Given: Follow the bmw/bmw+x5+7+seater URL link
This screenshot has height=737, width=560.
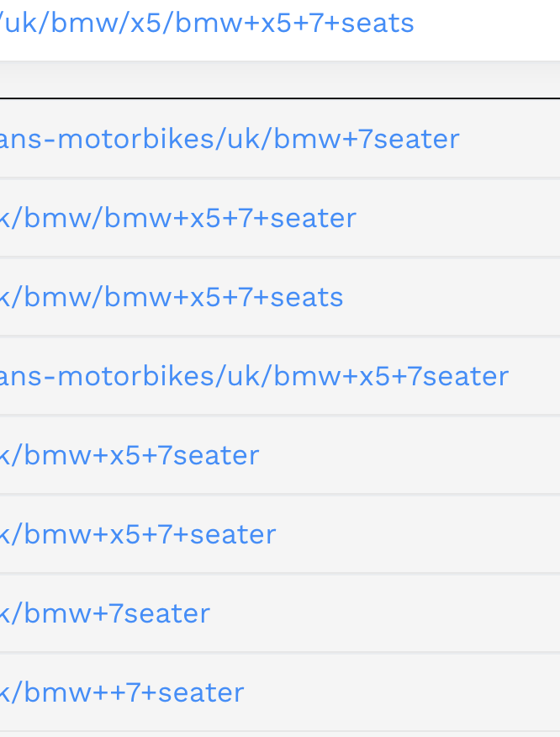Looking at the screenshot, I should tap(178, 218).
